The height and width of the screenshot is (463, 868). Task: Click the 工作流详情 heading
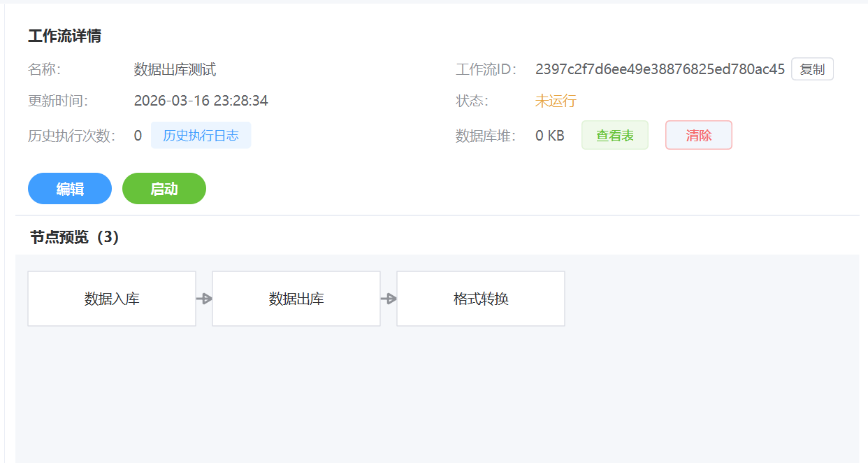point(64,36)
